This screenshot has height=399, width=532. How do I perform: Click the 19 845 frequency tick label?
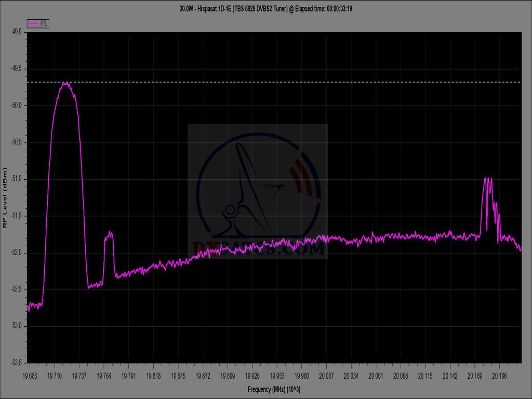coord(178,375)
